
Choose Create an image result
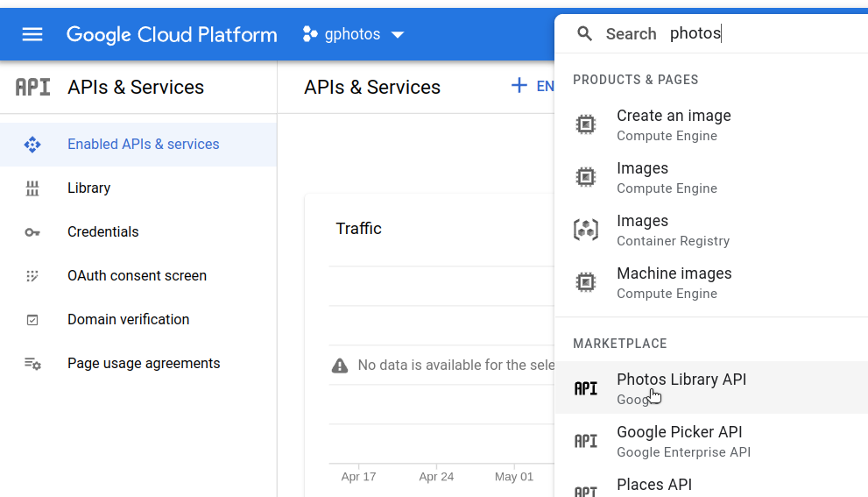coord(673,116)
